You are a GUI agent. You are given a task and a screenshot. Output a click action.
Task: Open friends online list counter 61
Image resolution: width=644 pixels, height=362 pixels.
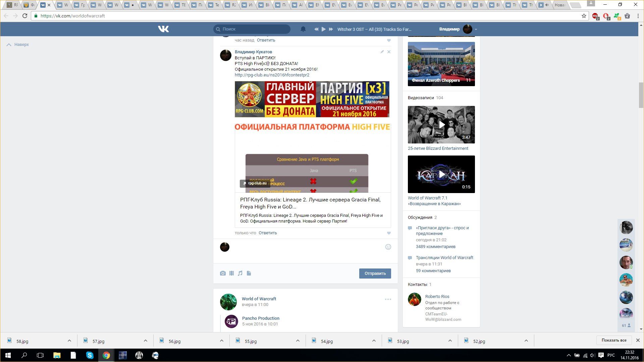626,325
